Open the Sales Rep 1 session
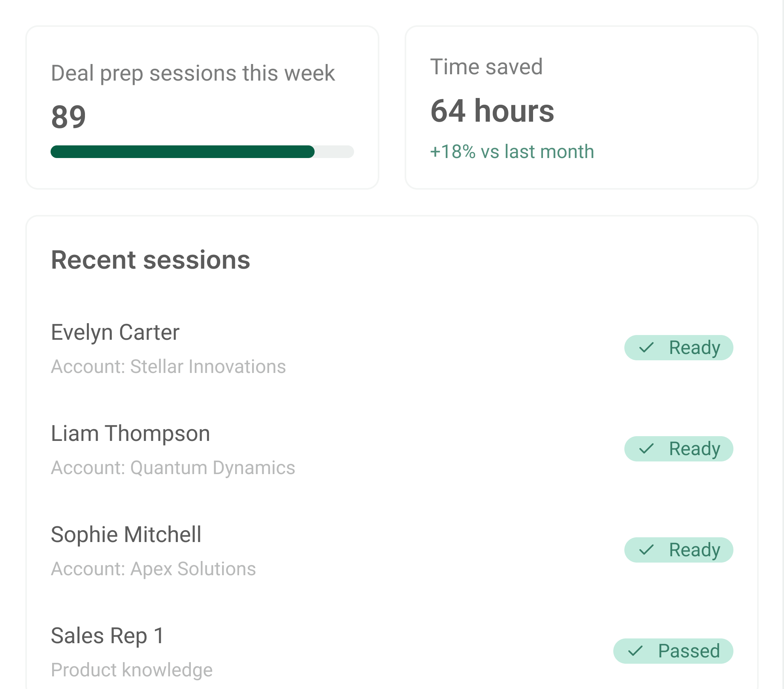Screen dimensions: 784x689 point(107,636)
